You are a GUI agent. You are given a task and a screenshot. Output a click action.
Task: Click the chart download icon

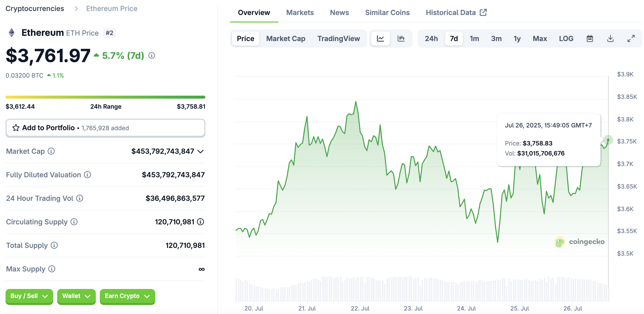pos(610,39)
